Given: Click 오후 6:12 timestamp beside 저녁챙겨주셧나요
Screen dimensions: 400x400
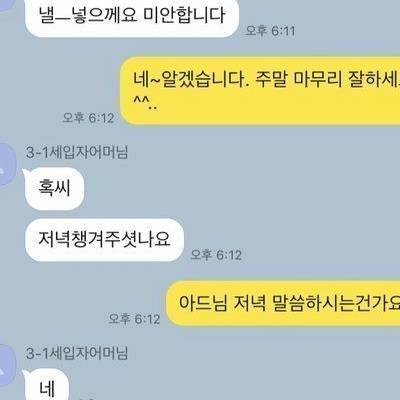Looking at the screenshot, I should (x=216, y=255).
